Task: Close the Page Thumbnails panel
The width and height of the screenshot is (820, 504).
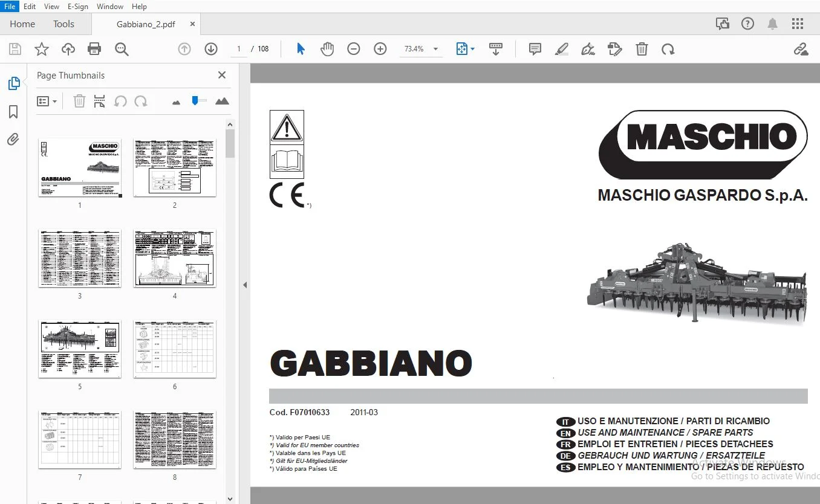Action: pos(222,75)
